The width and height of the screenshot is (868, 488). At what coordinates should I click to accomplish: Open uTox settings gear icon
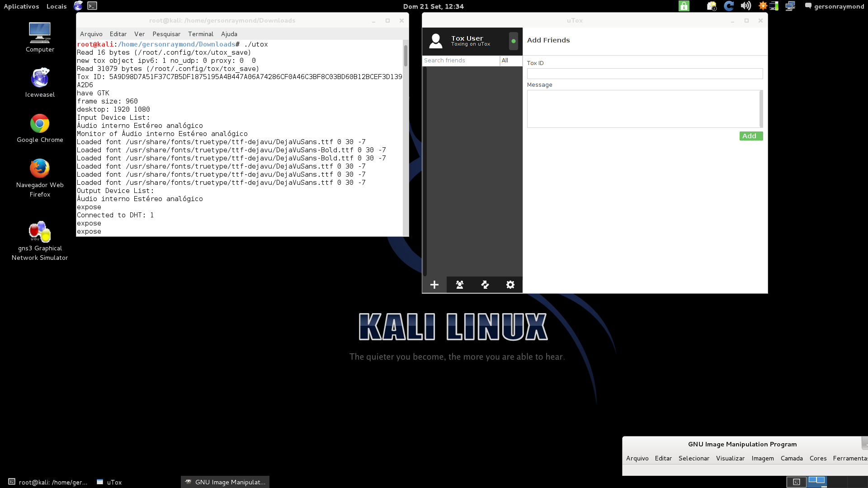tap(510, 285)
